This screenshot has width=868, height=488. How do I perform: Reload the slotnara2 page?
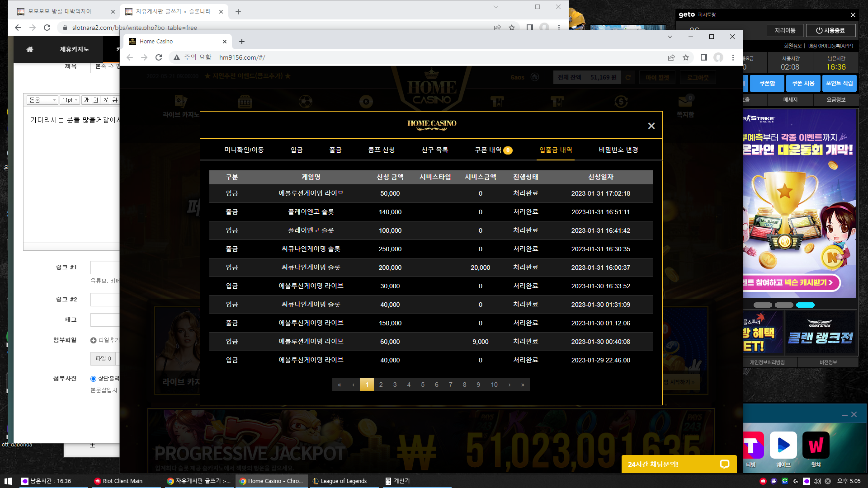point(47,28)
